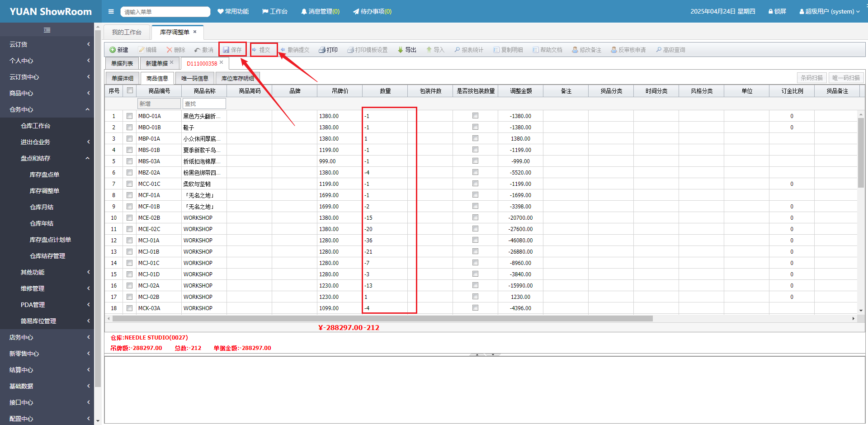Switch to 唯一码信息 tab
The width and height of the screenshot is (868, 425).
pos(195,78)
